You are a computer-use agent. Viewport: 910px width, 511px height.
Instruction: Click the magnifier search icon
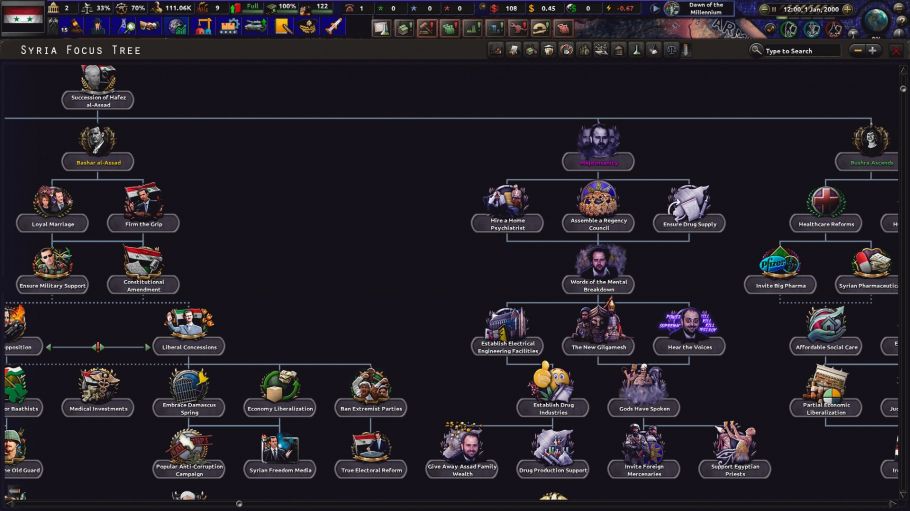[756, 51]
